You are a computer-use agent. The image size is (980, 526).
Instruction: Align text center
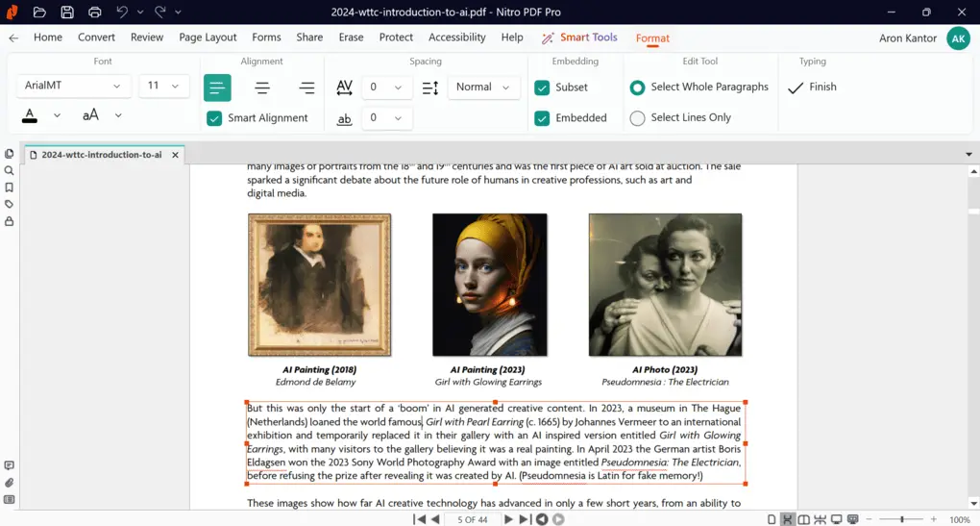[262, 88]
